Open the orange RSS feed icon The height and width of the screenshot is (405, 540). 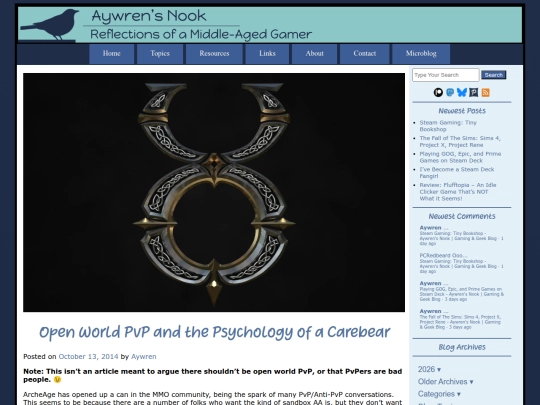485,92
